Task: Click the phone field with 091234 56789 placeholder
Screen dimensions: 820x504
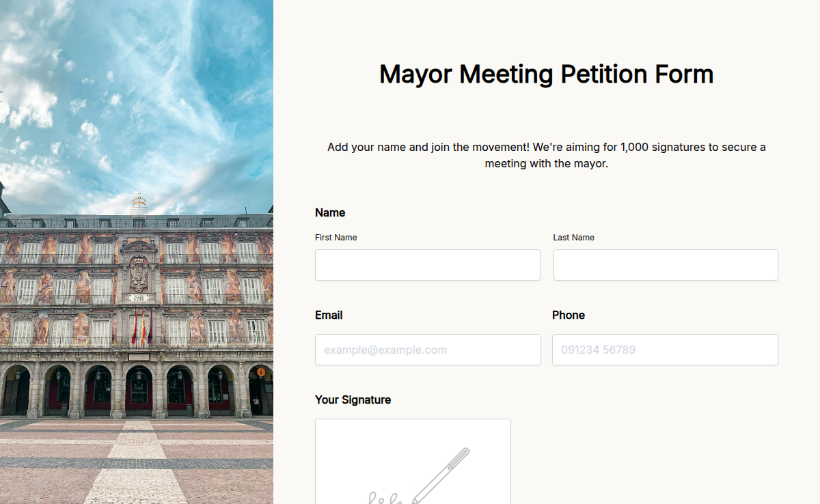Action: tap(665, 350)
